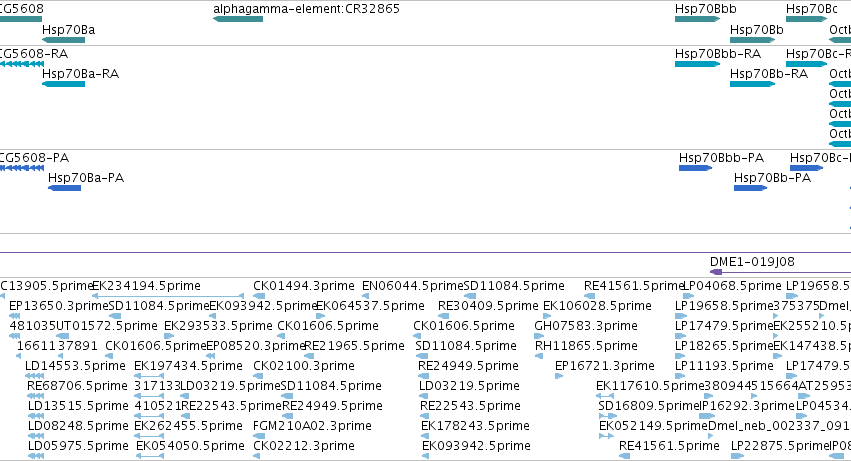Select the LD13515.5prime EST label
The image size is (851, 461).
[78, 406]
